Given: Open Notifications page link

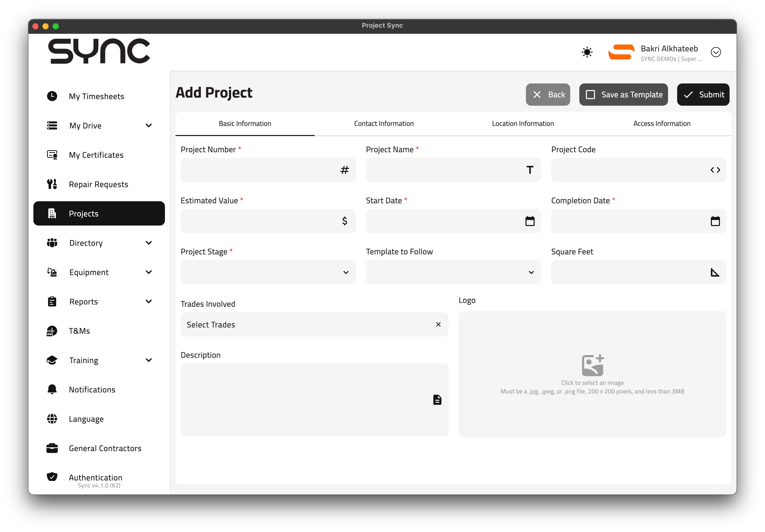Looking at the screenshot, I should click(x=99, y=389).
